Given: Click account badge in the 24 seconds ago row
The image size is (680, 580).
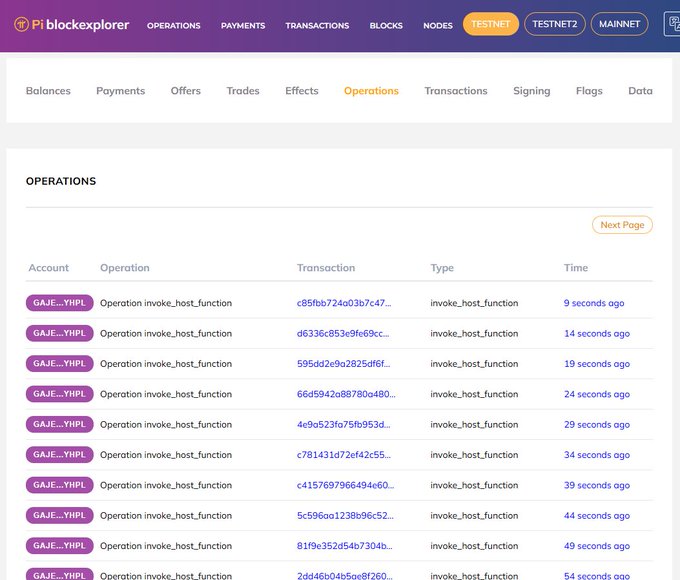Looking at the screenshot, I should pyautogui.click(x=59, y=394).
